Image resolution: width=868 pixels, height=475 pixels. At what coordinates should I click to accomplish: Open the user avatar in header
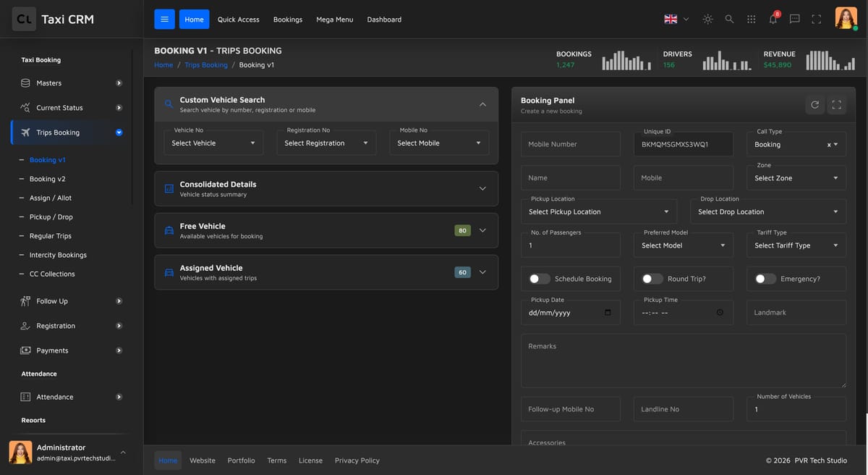846,19
